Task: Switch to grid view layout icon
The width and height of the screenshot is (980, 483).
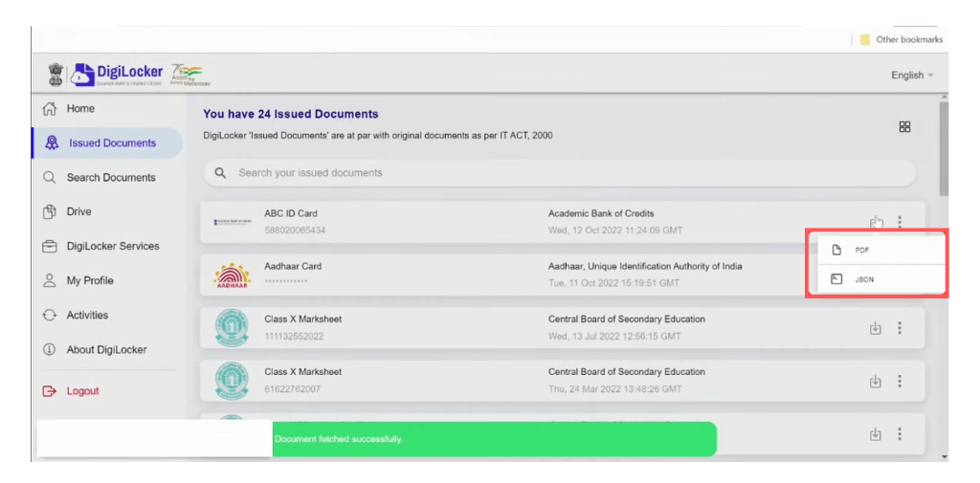Action: tap(904, 127)
